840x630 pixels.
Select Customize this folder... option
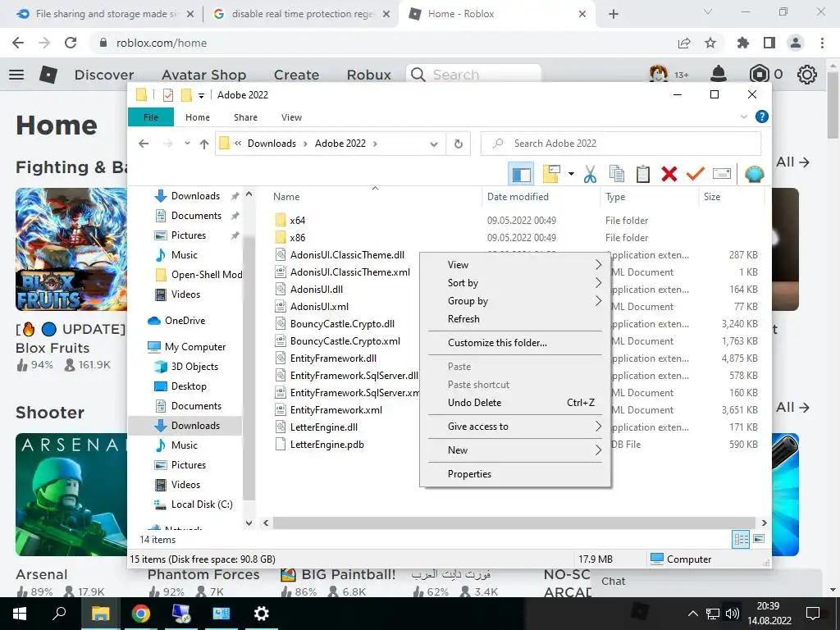515,343
